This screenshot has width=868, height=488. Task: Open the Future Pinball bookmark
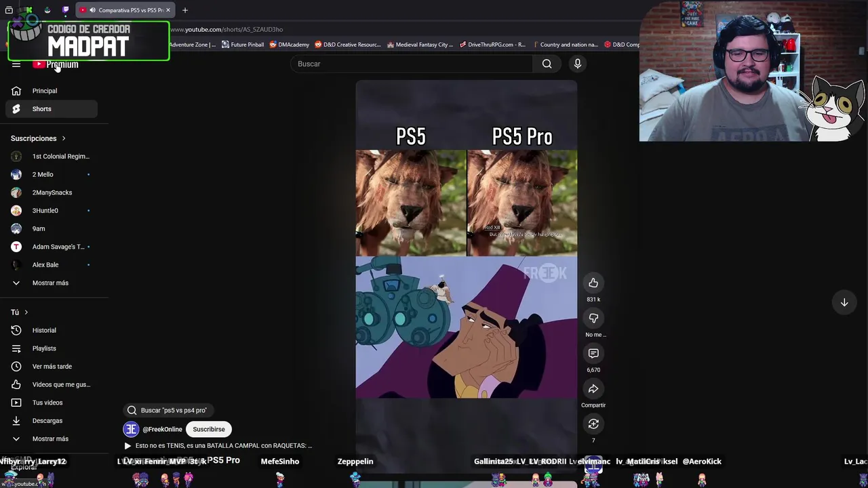[243, 45]
